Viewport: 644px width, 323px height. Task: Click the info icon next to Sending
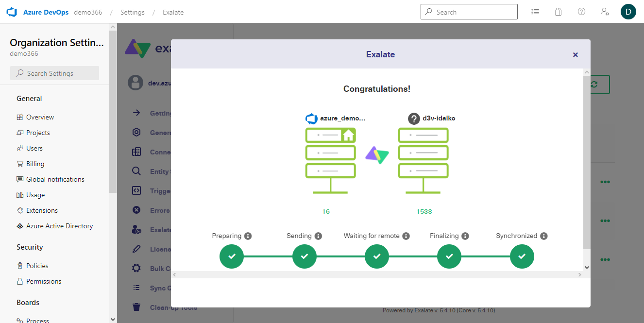318,236
